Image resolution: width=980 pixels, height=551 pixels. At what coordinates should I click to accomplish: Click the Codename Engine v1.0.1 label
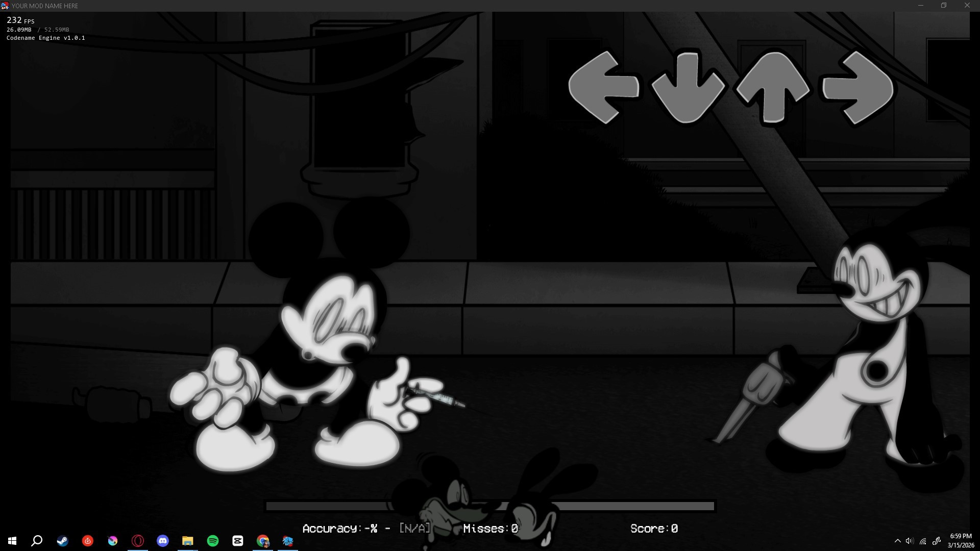click(46, 38)
